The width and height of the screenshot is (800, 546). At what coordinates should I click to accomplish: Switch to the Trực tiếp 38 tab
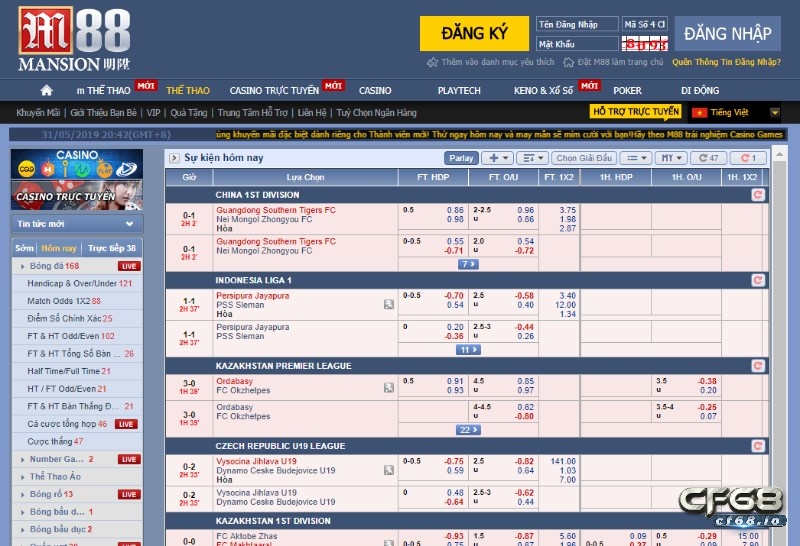(x=112, y=249)
